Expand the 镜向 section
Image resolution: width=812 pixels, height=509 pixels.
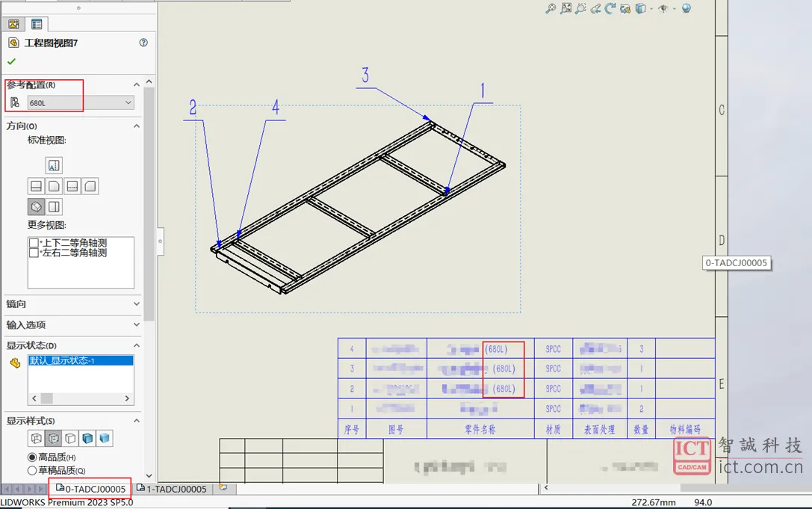point(136,303)
